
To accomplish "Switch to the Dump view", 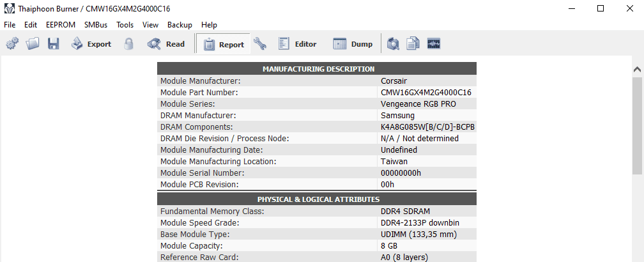I will [353, 43].
